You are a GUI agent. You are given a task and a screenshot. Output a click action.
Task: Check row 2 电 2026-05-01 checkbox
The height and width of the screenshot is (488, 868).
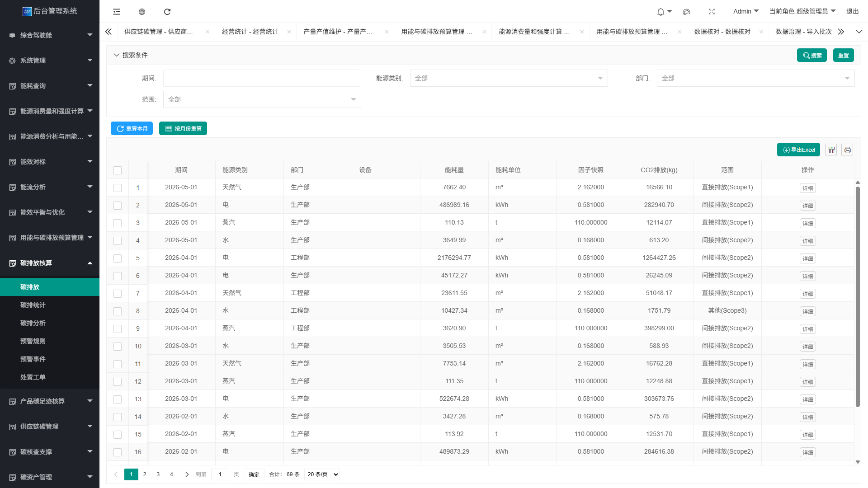coord(118,206)
